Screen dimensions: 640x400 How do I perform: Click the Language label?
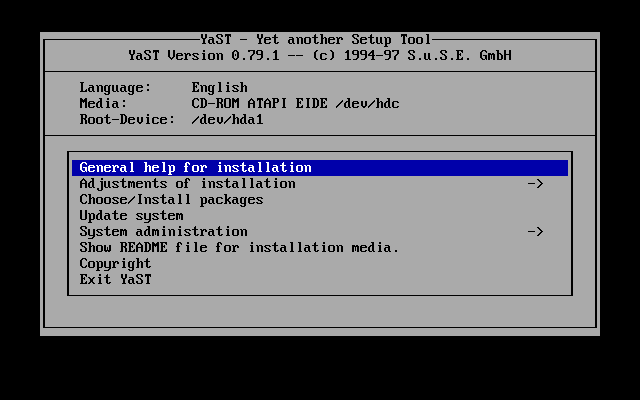[115, 88]
